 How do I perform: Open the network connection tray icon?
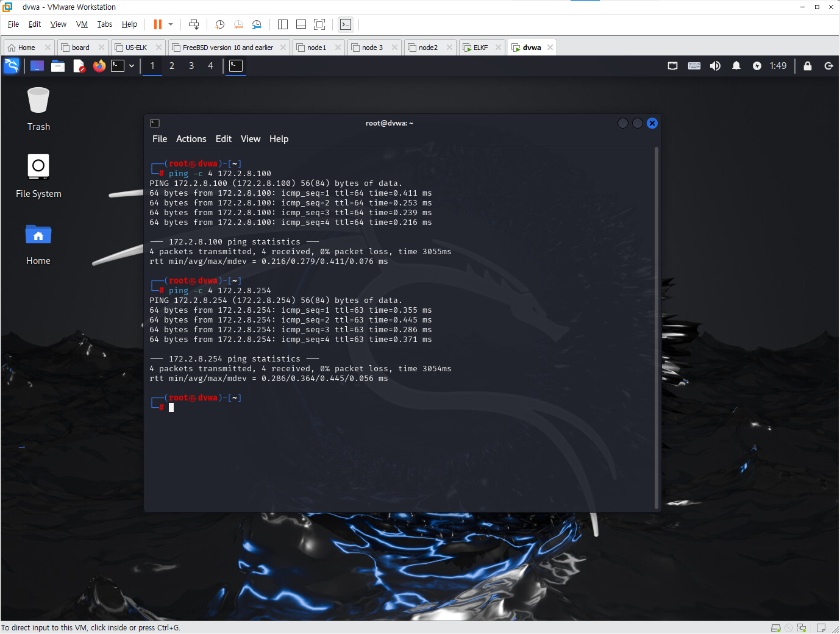point(673,66)
